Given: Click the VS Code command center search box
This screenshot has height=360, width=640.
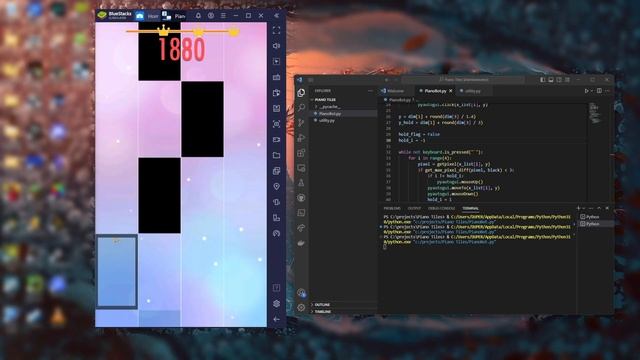Looking at the screenshot, I should click(x=463, y=80).
